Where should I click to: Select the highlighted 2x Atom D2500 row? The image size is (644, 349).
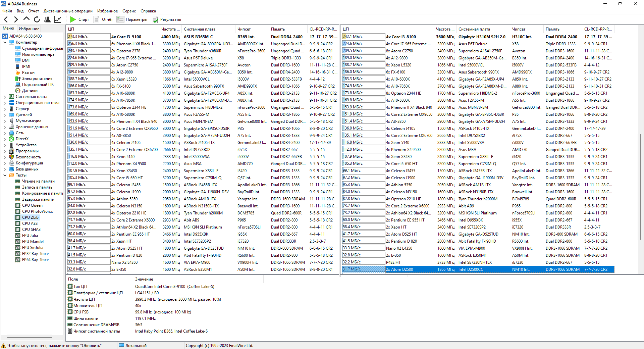click(x=478, y=269)
